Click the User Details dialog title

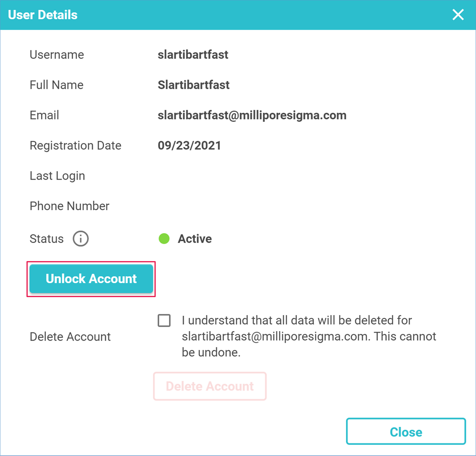43,15
